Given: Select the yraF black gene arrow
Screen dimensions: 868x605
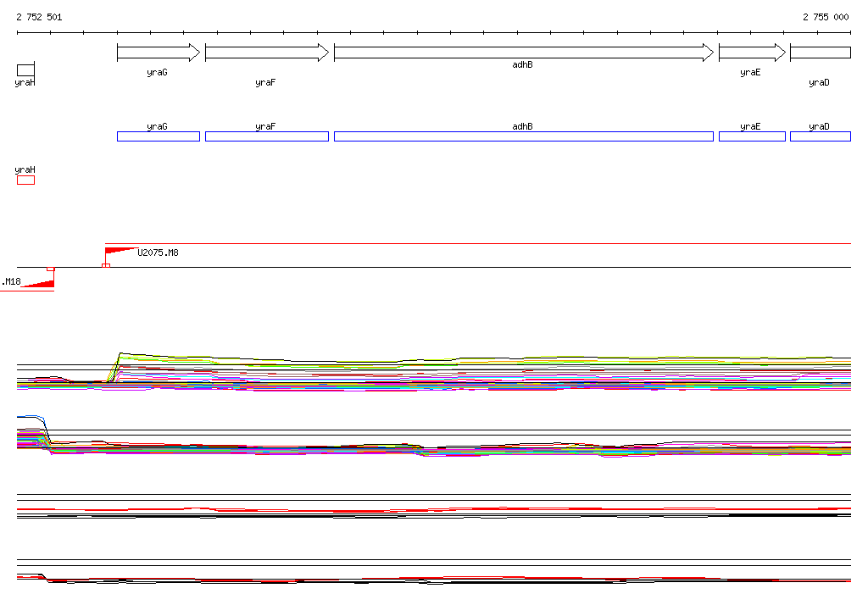Looking at the screenshot, I should (266, 53).
